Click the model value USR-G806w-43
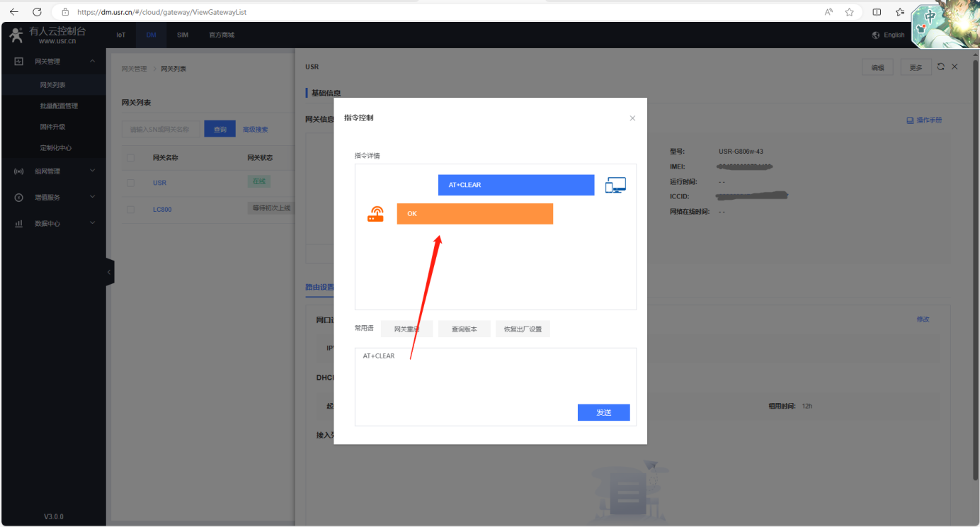 (741, 152)
